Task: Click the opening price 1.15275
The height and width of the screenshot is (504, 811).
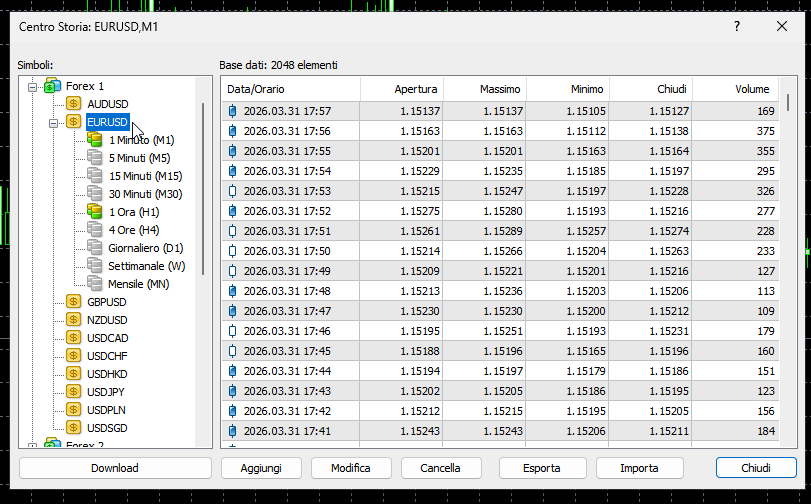Action: tap(420, 211)
